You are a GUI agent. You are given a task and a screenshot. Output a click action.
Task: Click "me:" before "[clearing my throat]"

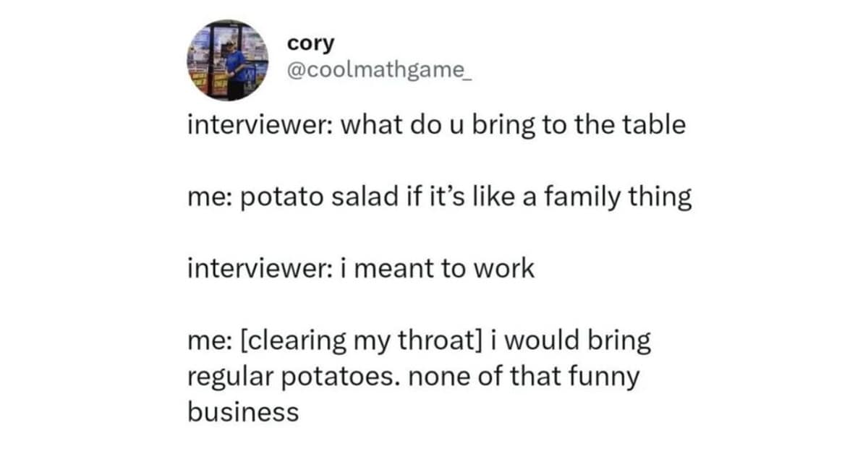[205, 341]
